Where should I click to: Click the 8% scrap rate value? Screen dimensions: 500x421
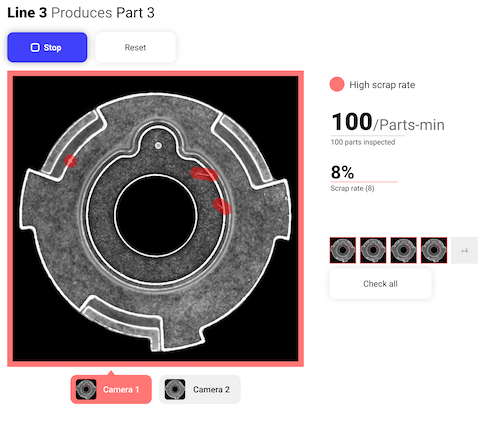point(342,172)
